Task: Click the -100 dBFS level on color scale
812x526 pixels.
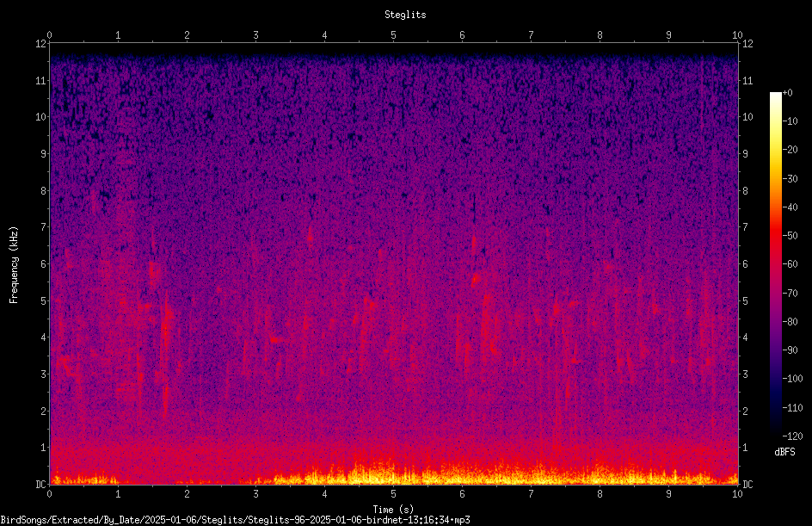Action: coord(792,378)
